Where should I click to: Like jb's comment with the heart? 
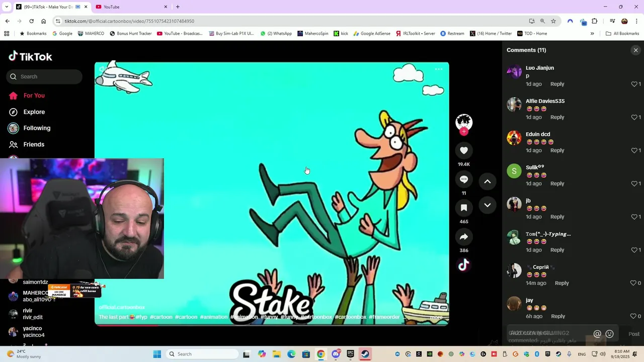tap(634, 217)
